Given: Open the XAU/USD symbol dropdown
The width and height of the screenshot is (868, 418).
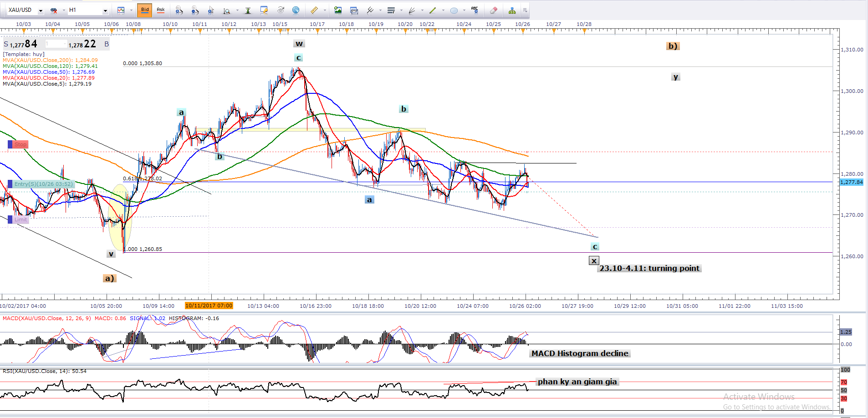Looking at the screenshot, I should coord(41,10).
